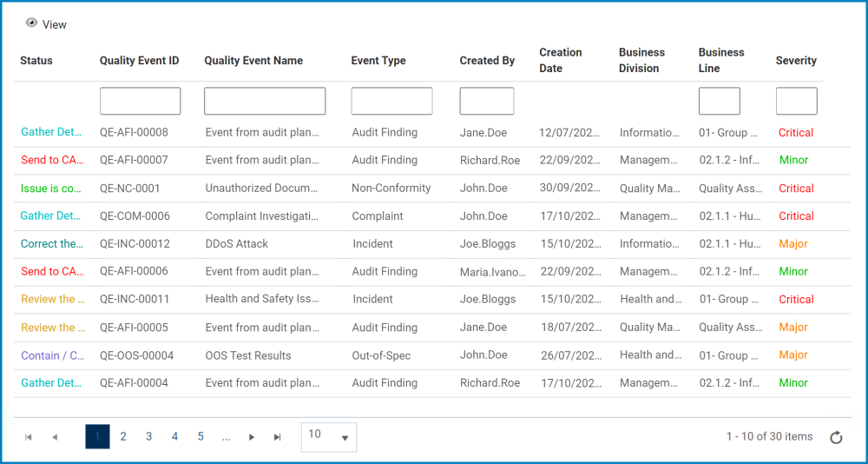Click the 1 - 10 of 30 items label
This screenshot has height=464, width=868.
769,436
